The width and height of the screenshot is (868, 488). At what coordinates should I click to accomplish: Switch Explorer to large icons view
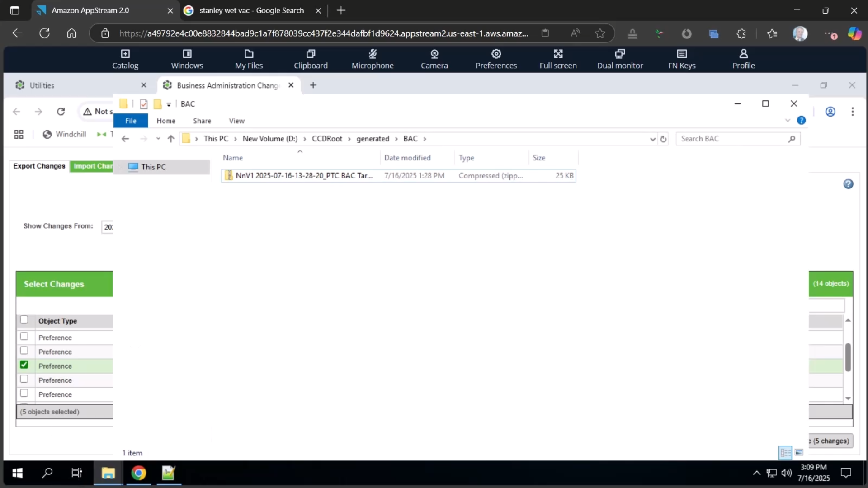799,452
